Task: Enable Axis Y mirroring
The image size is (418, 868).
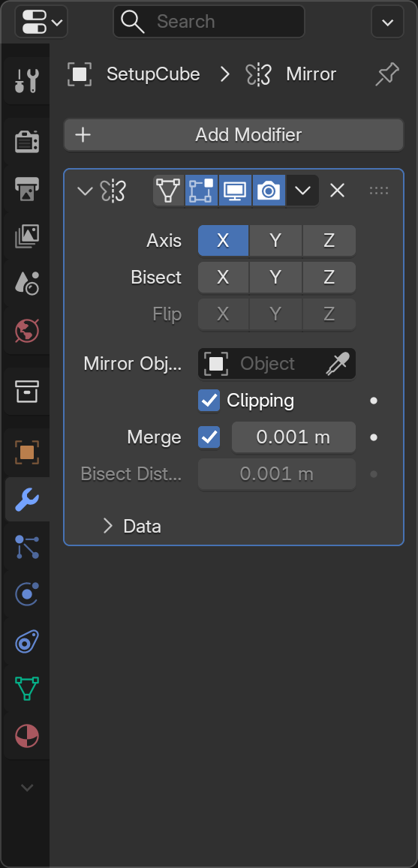Action: tap(275, 241)
